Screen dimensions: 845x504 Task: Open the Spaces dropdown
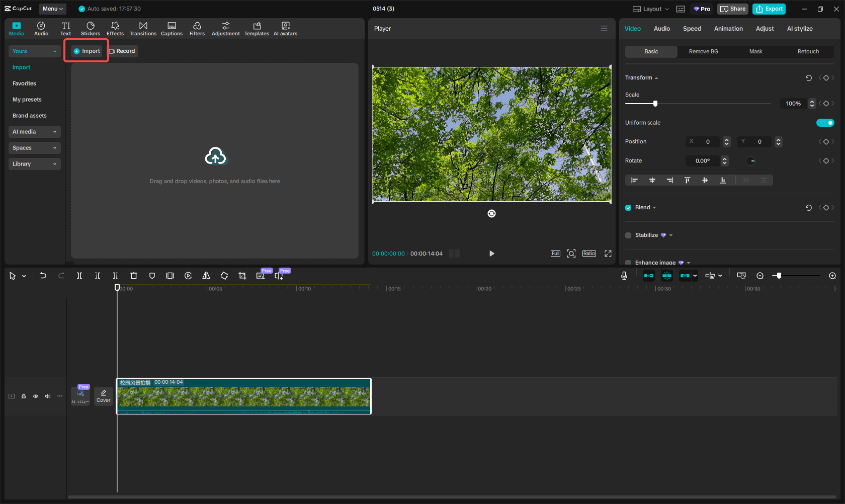pyautogui.click(x=34, y=147)
